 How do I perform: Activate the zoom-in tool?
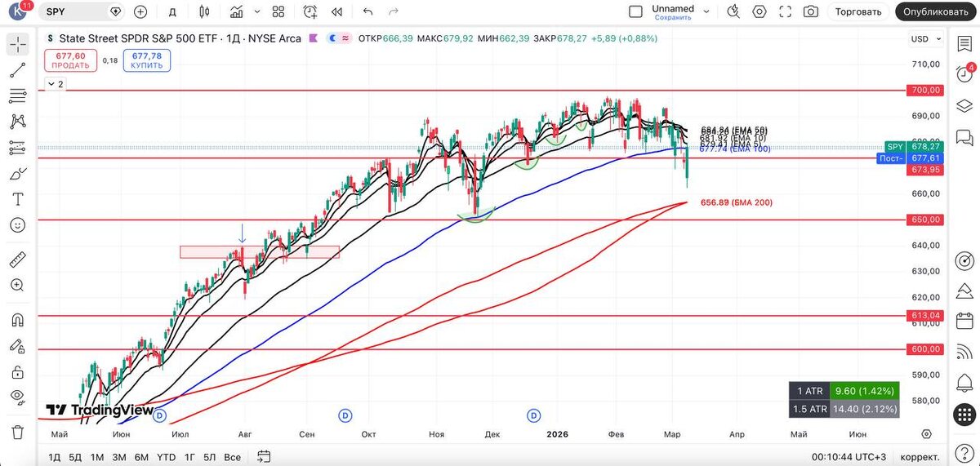tap(17, 285)
